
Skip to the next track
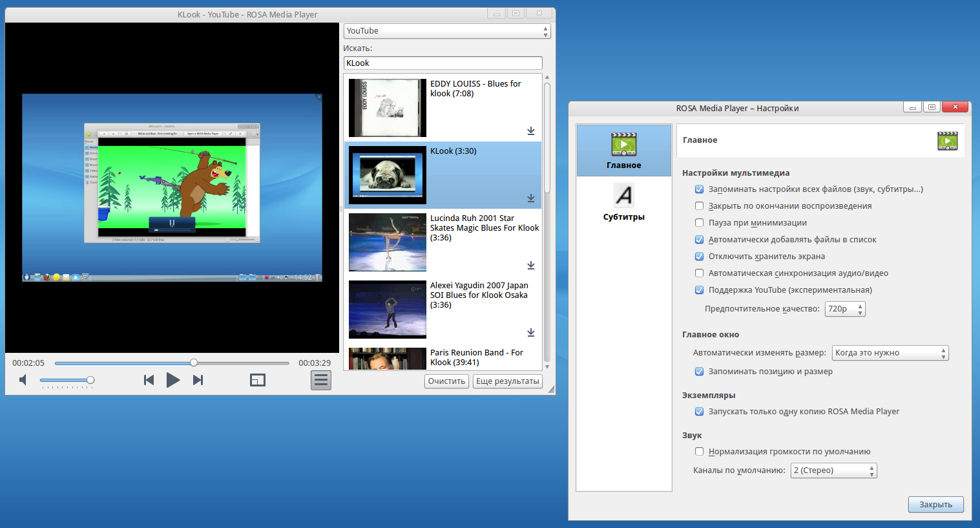click(198, 380)
